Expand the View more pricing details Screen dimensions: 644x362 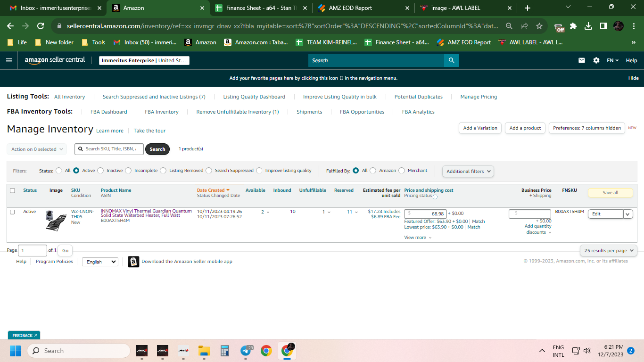coord(418,238)
